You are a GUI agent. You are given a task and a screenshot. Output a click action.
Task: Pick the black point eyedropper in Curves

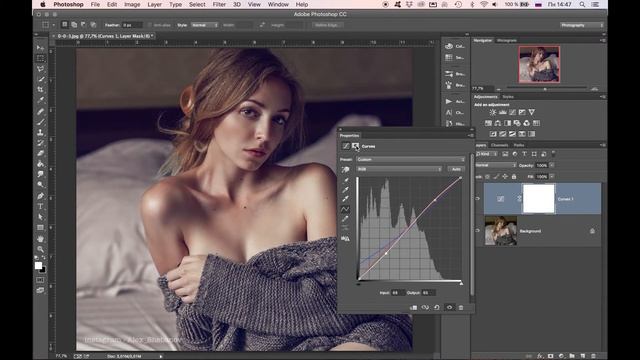click(345, 180)
